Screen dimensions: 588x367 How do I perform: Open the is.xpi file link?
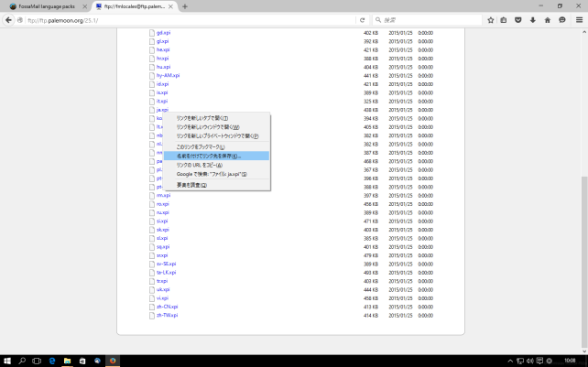(162, 92)
